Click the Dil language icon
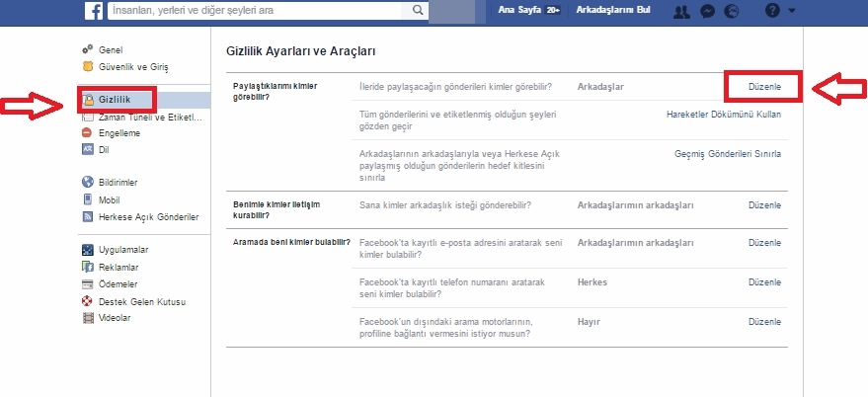 pos(88,149)
